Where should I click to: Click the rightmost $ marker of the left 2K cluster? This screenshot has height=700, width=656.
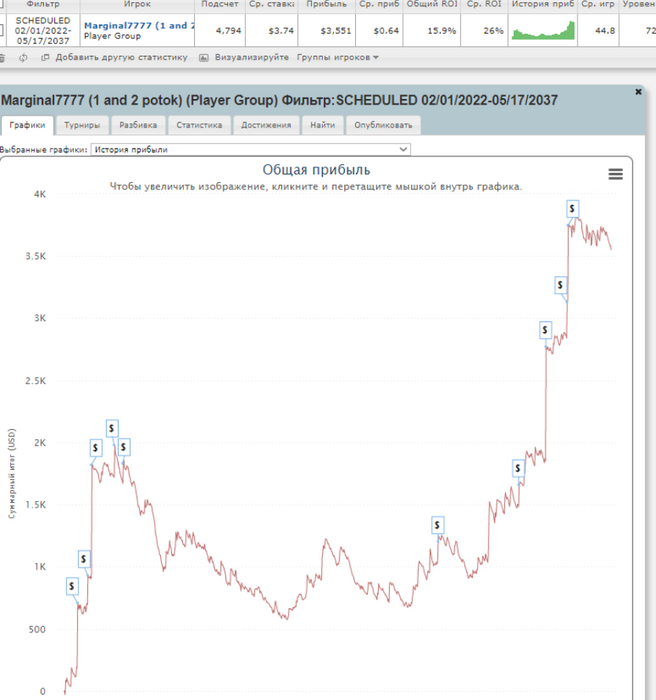tap(124, 447)
